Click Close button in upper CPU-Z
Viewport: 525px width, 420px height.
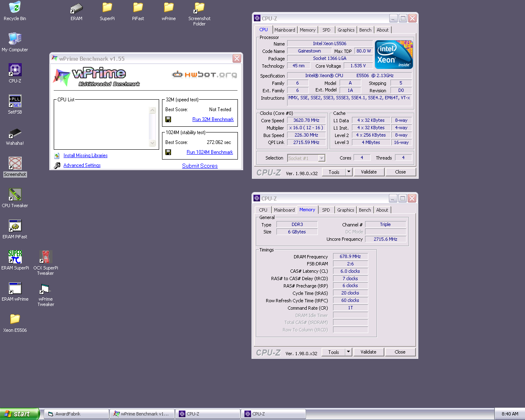[x=401, y=172]
